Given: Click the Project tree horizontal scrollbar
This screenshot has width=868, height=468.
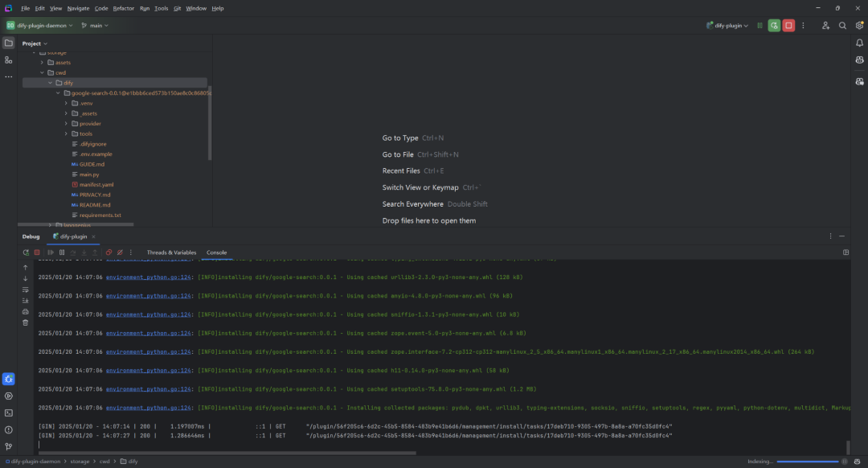Looking at the screenshot, I should pos(76,225).
